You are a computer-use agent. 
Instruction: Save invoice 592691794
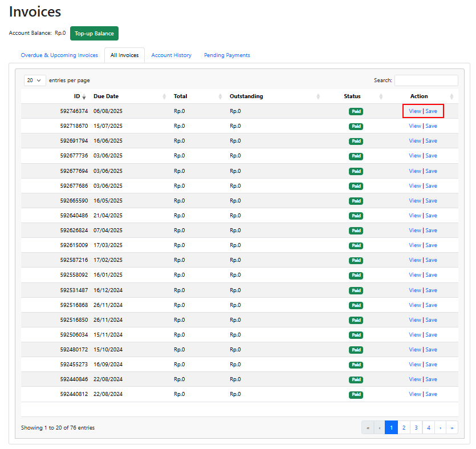tap(431, 141)
